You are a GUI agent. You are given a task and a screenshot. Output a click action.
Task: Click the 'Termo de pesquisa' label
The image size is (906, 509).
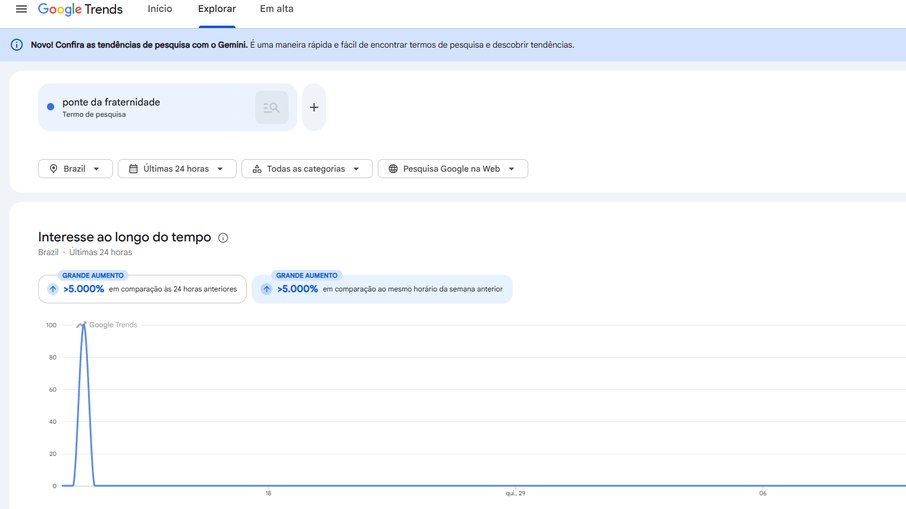[x=94, y=114]
